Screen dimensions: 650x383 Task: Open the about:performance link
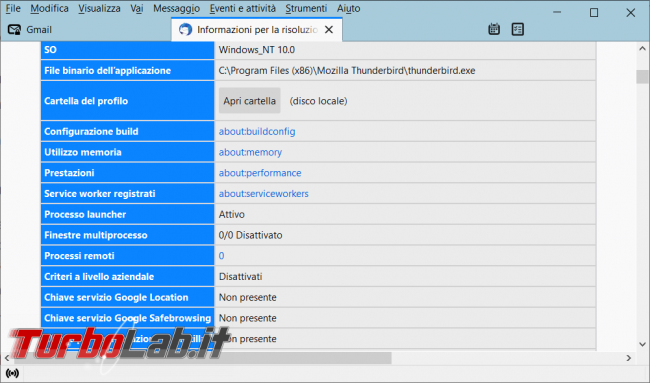click(x=260, y=173)
